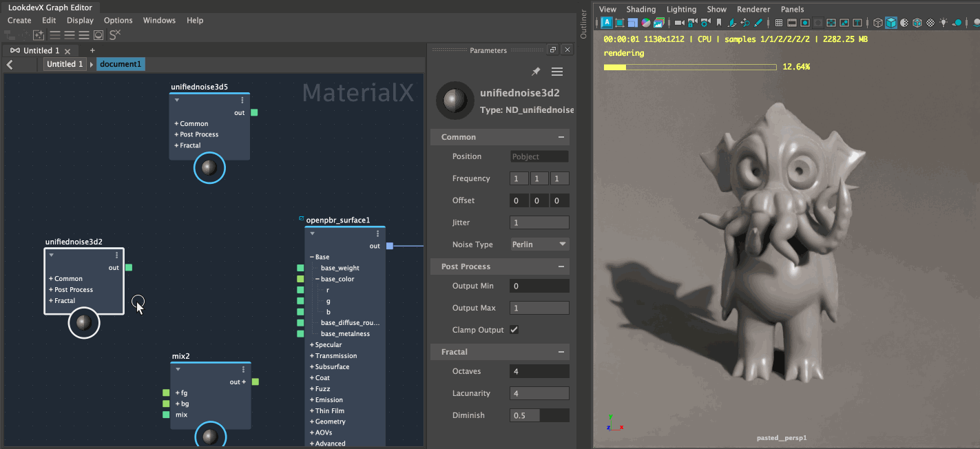Click the sparkle auto-layout icon in LookdevX toolbar
This screenshot has width=980, height=449.
38,34
